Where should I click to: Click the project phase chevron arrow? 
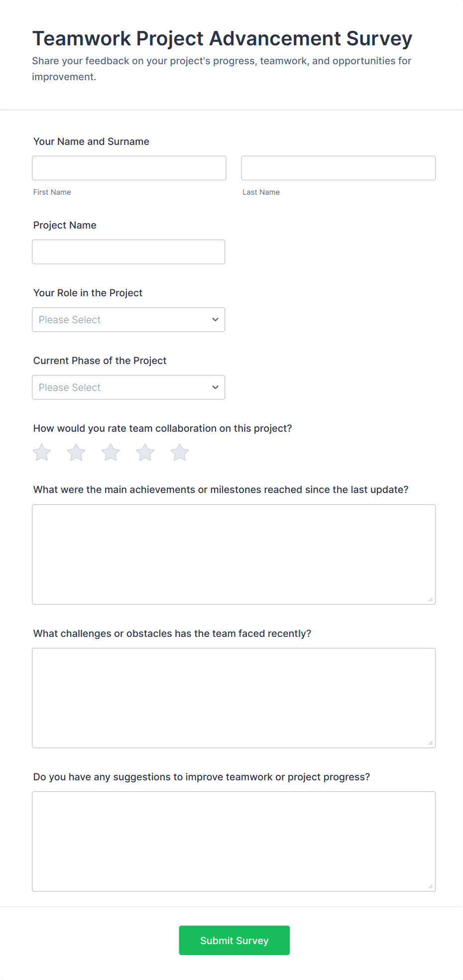(x=215, y=387)
